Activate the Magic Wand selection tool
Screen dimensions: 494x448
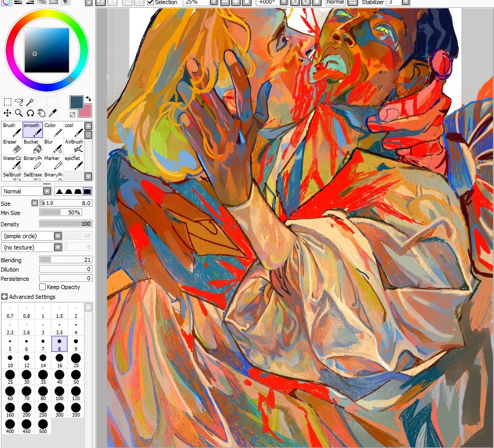point(29,101)
